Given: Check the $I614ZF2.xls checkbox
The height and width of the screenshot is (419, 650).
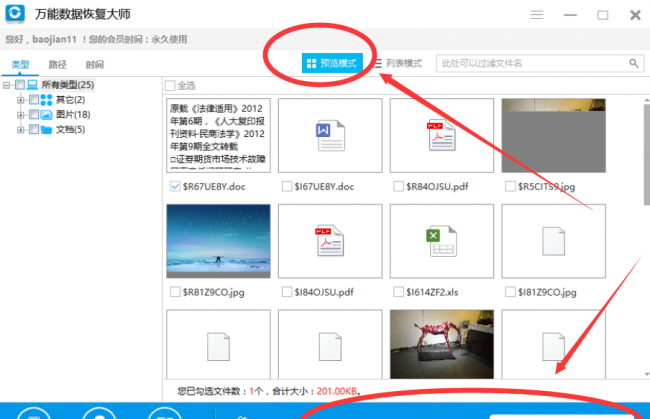Looking at the screenshot, I should pos(398,292).
